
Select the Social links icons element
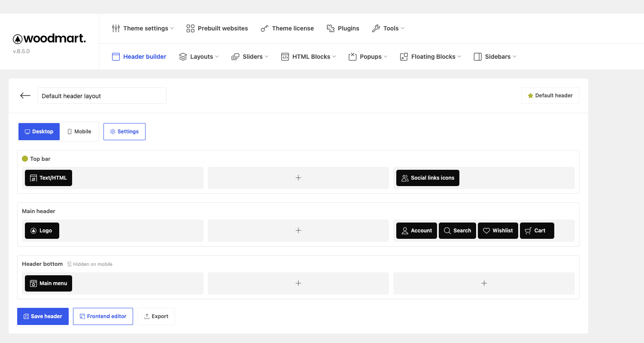(x=428, y=178)
